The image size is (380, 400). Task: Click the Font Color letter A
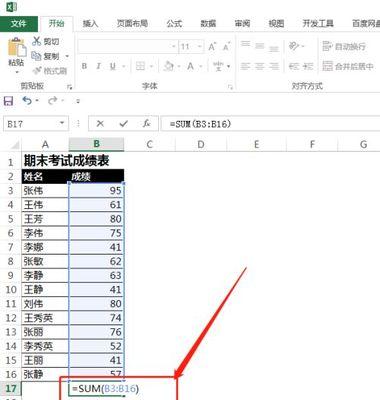tap(190, 66)
